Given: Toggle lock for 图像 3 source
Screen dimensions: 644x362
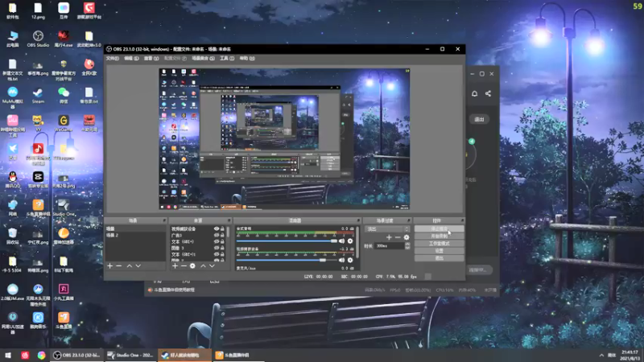Looking at the screenshot, I should (x=223, y=248).
